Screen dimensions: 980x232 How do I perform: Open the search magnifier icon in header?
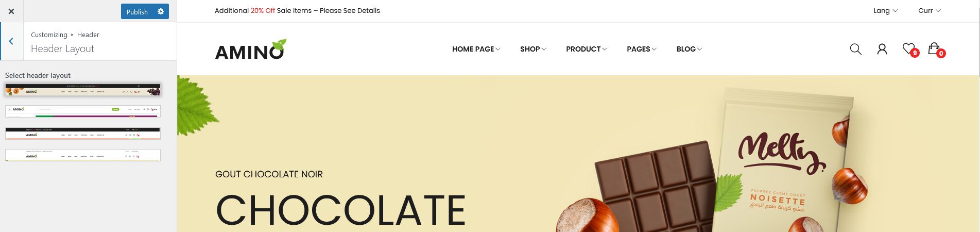point(855,49)
